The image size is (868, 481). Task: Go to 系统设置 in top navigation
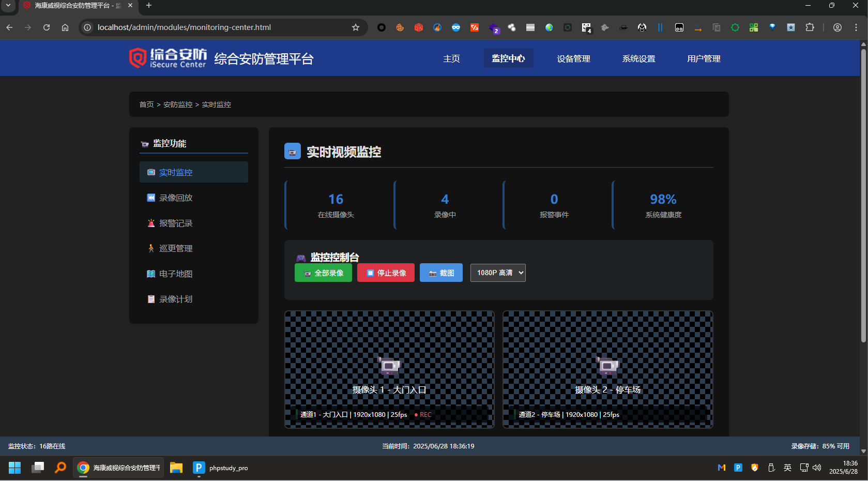pos(638,58)
